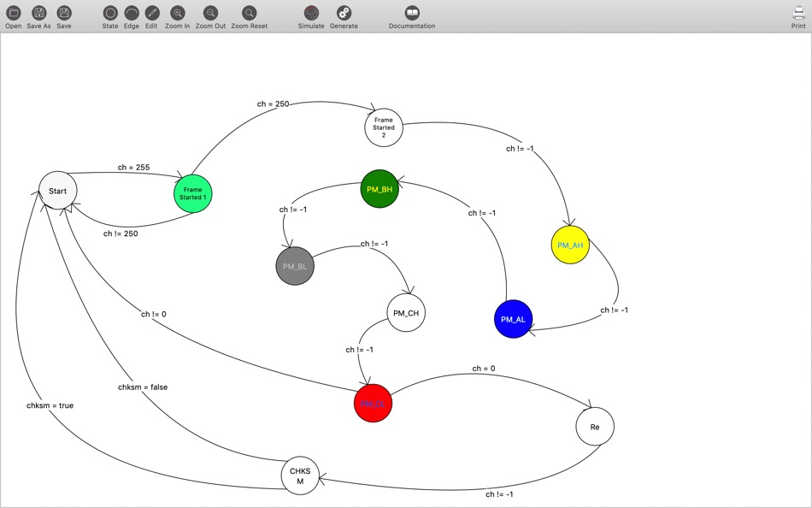Click 'ch != -1' label below Re state
812x508 pixels.
[x=499, y=494]
